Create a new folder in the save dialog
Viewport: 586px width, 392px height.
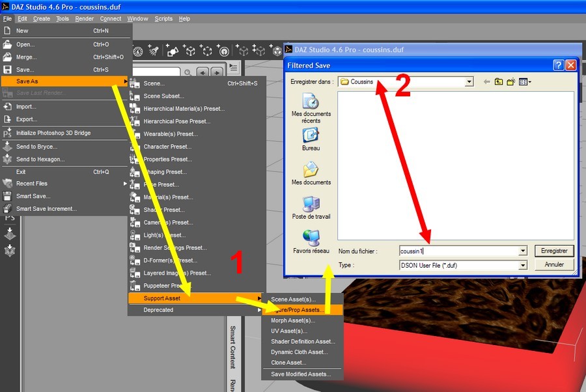pos(511,82)
